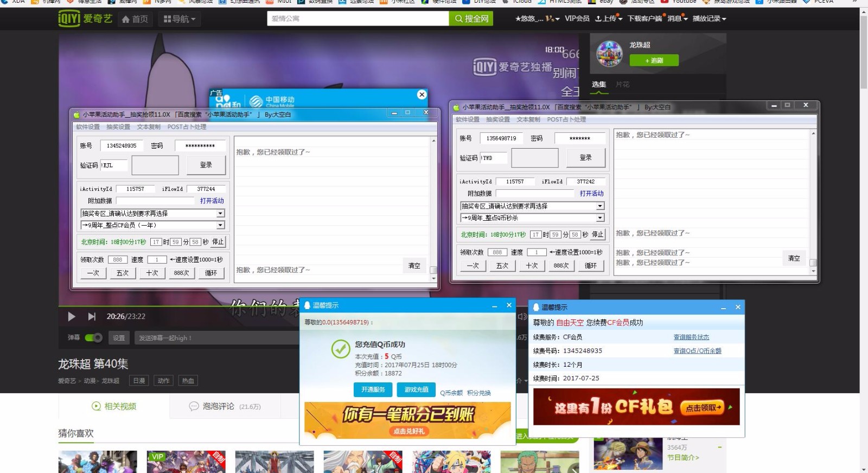Click 节目简介 link in sidebar
Image resolution: width=868 pixels, height=473 pixels.
(683, 457)
